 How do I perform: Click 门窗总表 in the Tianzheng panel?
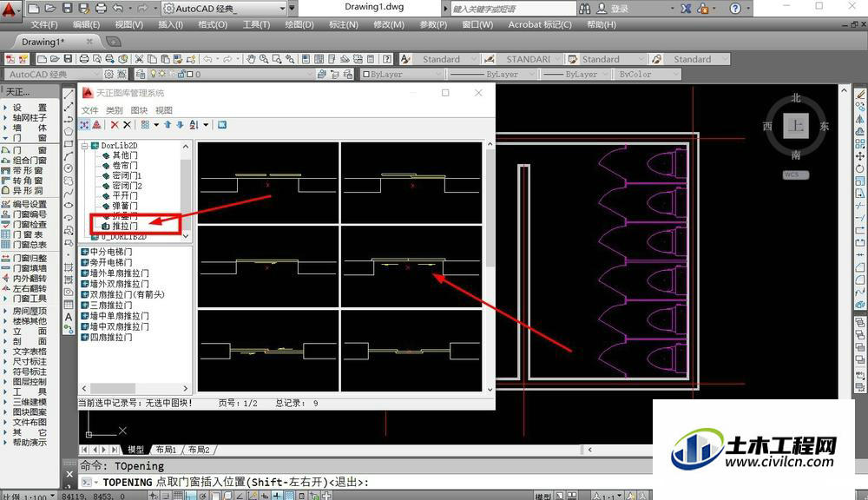click(x=30, y=245)
